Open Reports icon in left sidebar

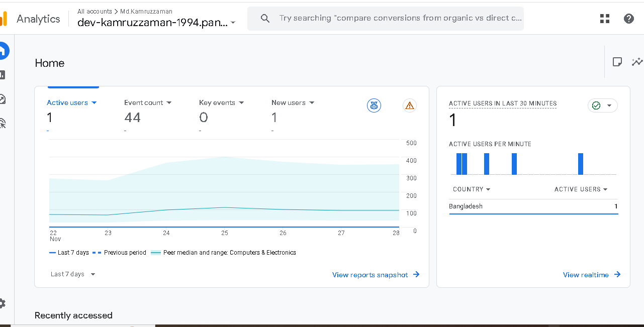click(x=3, y=75)
